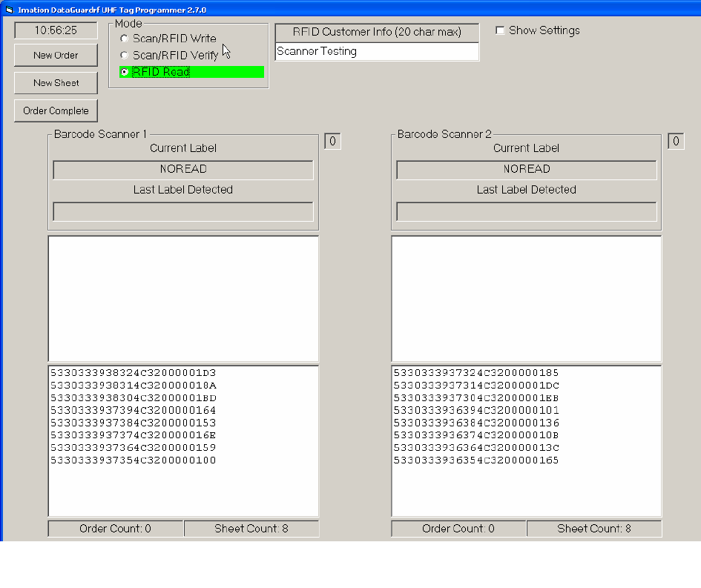This screenshot has height=588, width=701.
Task: Click Scanner 2 Sheet Count: 8 status
Action: [594, 529]
